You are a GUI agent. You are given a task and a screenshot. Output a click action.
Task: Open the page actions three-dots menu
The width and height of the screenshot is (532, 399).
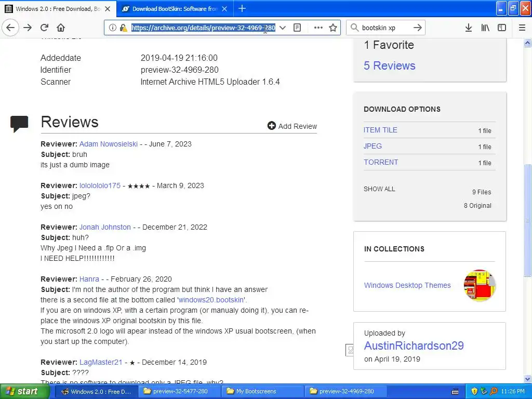(318, 28)
